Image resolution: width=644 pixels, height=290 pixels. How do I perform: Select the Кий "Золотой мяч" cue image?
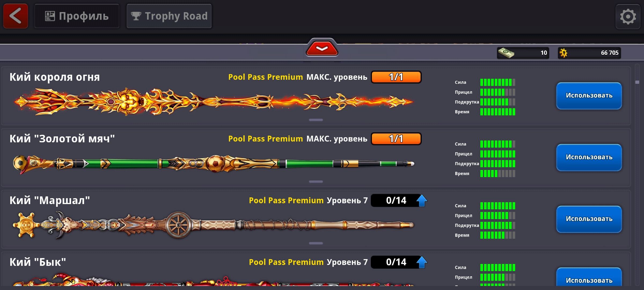click(214, 164)
